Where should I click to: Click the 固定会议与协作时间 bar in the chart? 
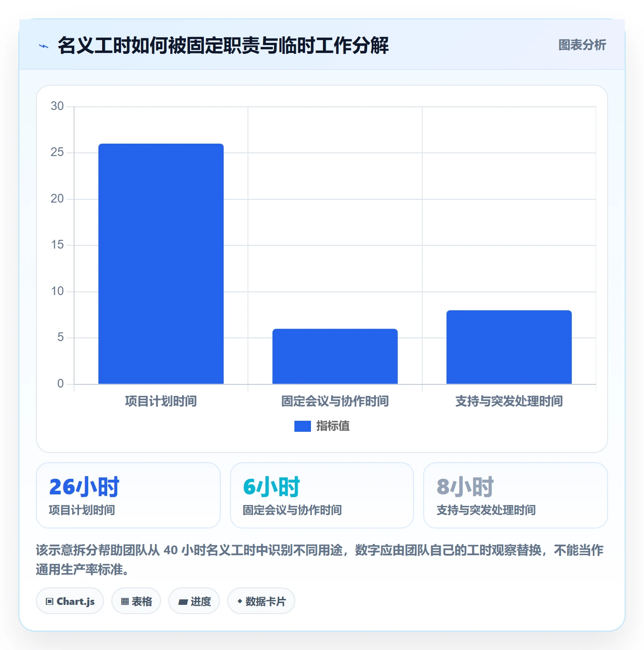pos(335,356)
